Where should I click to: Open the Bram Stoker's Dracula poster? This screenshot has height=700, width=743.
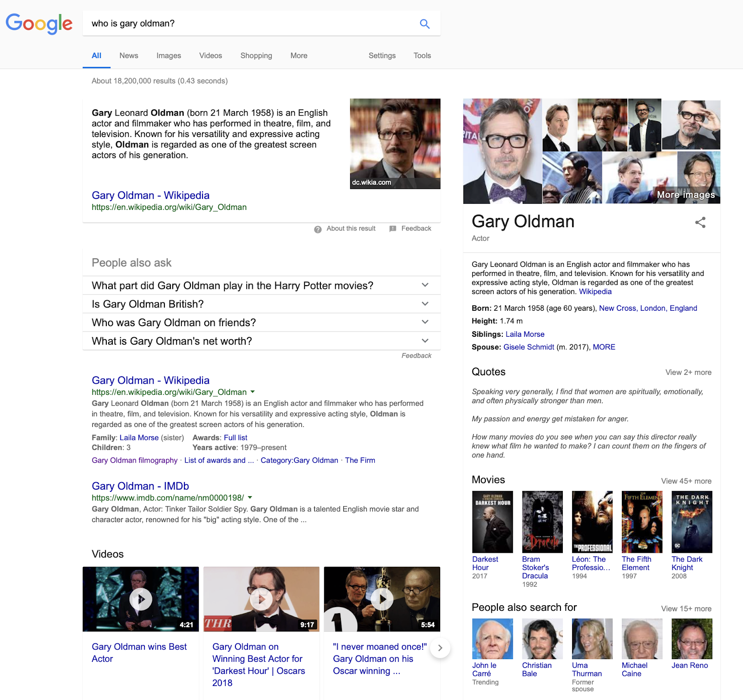pos(542,522)
